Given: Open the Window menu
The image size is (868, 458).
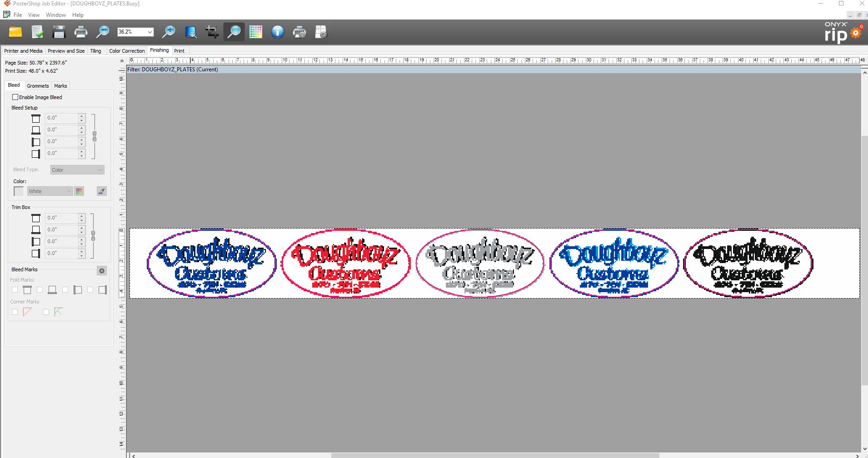Looking at the screenshot, I should click(56, 15).
